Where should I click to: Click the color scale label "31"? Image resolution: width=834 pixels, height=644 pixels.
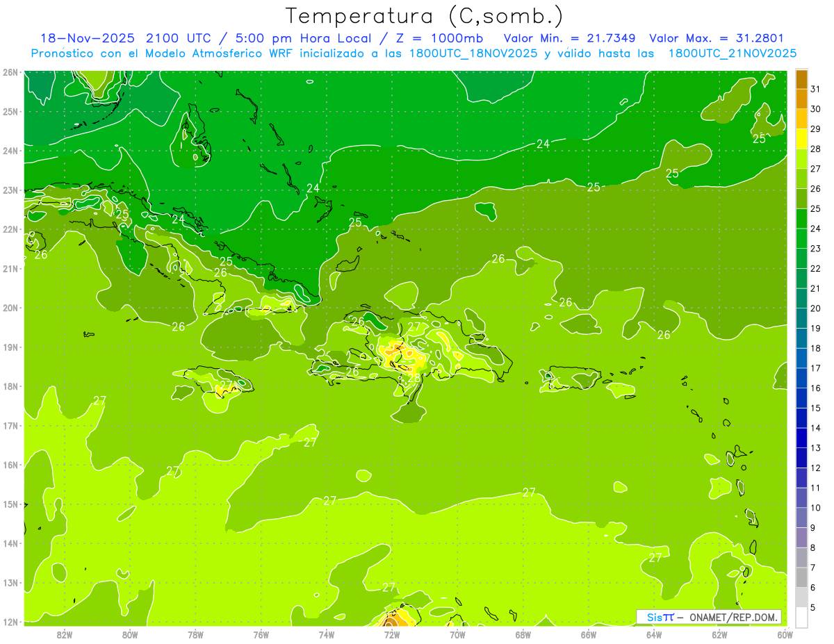(x=815, y=89)
